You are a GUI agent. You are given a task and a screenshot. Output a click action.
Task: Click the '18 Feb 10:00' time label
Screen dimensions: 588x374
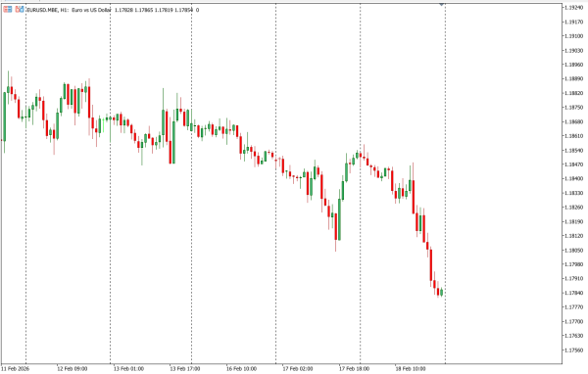coord(411,369)
